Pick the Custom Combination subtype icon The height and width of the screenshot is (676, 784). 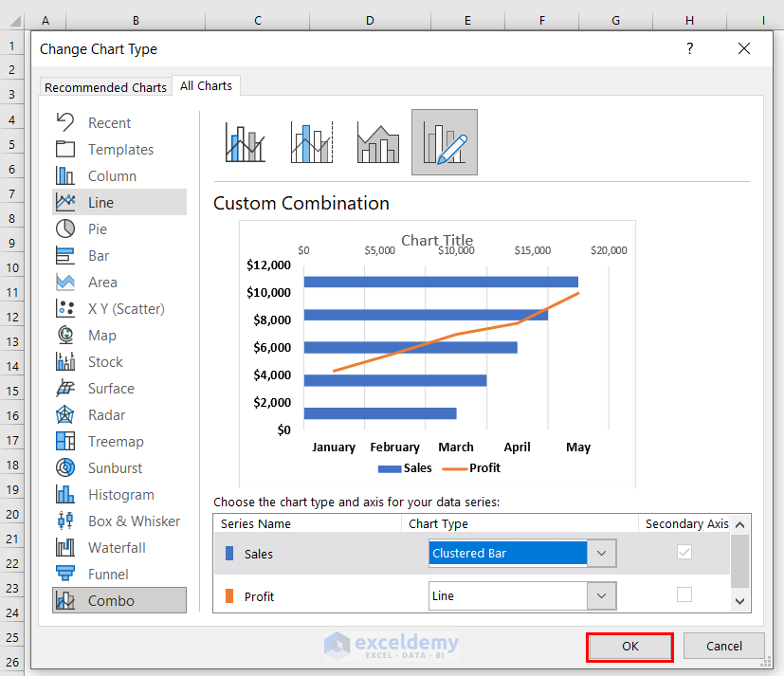coord(443,142)
